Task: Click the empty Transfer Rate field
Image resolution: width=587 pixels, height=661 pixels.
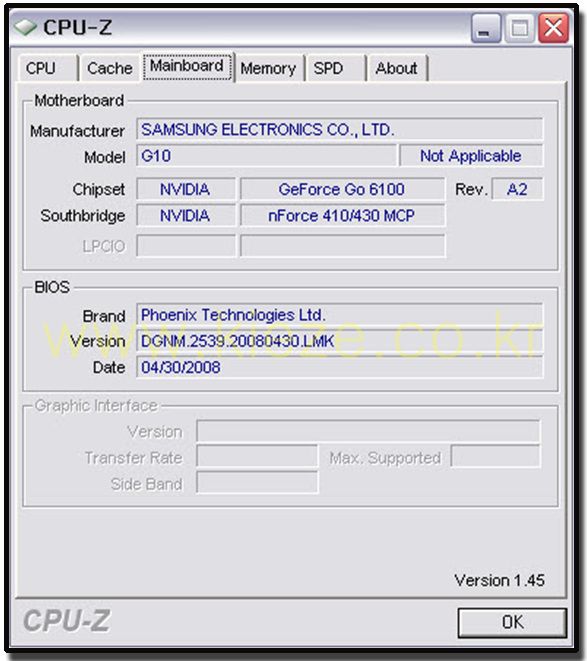Action: 257,456
